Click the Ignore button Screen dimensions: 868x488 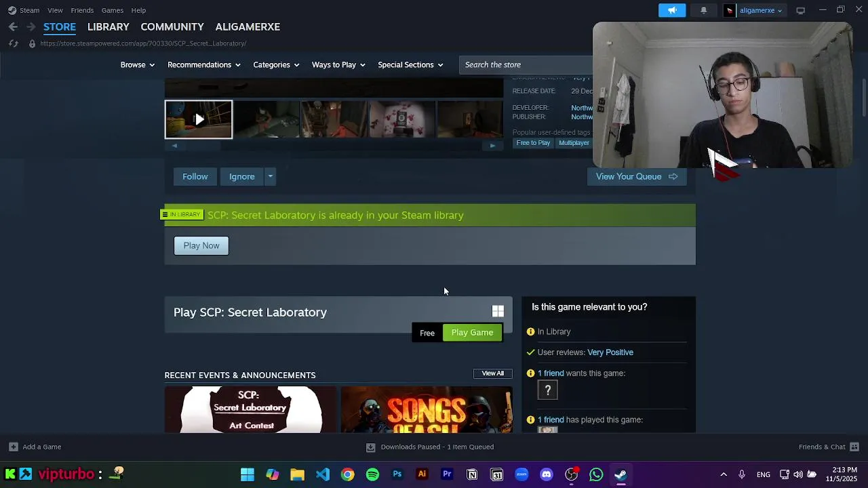242,176
